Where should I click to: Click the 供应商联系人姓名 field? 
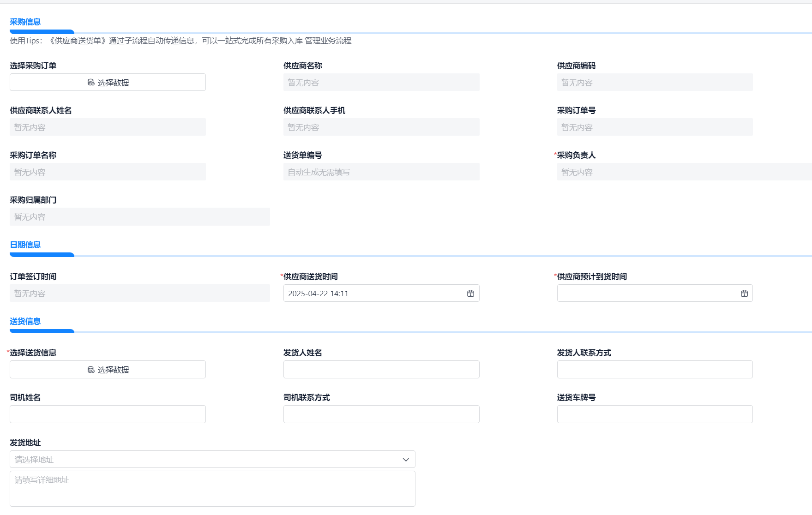(x=108, y=127)
